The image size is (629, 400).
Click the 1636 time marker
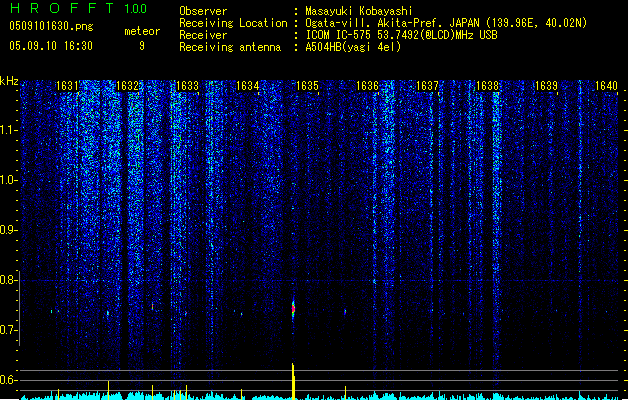(x=367, y=86)
